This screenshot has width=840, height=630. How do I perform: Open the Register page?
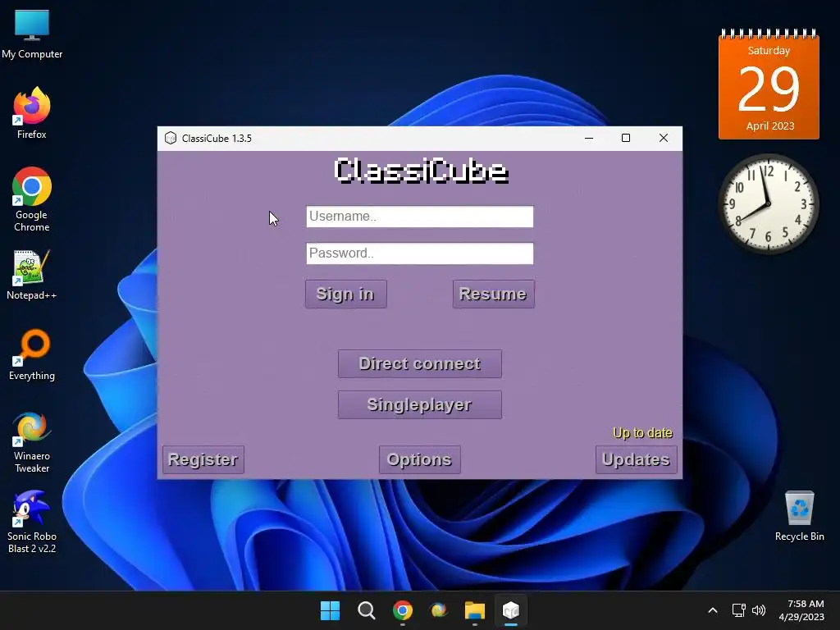203,459
